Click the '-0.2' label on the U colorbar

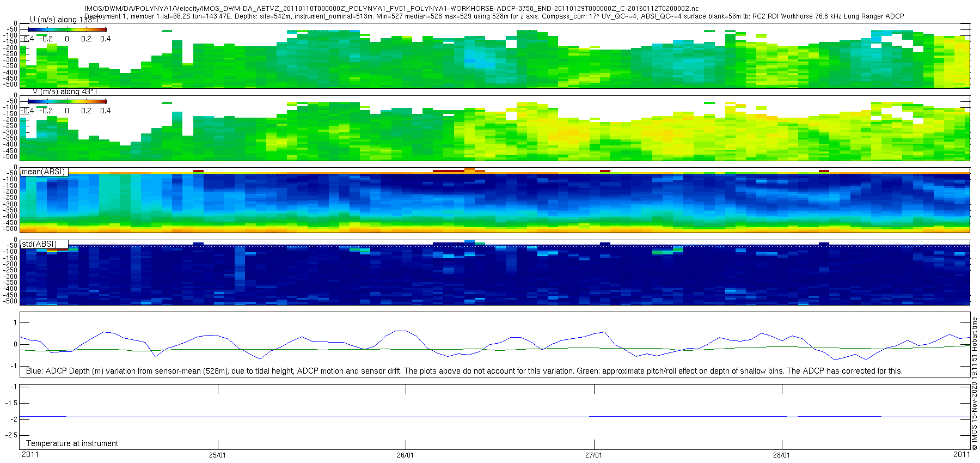[46, 39]
